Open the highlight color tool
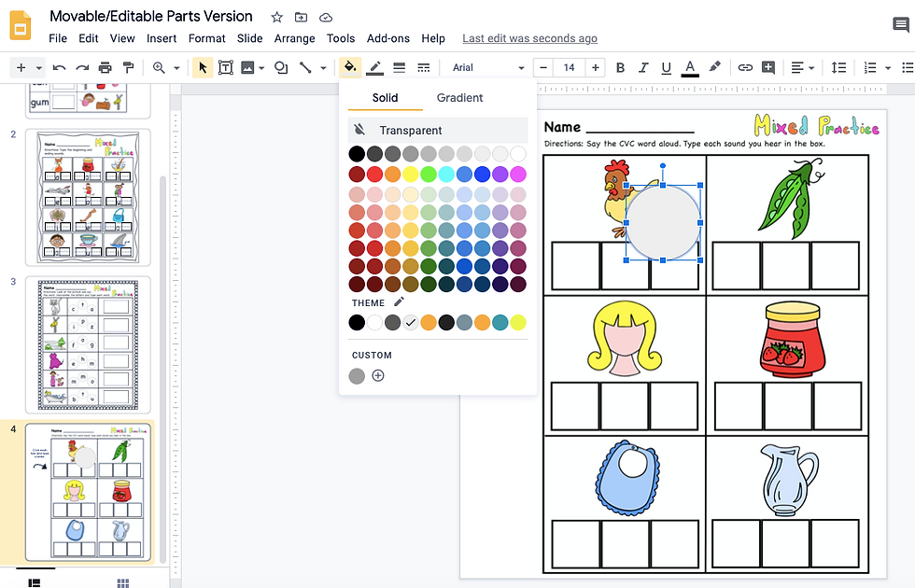Screen dimensions: 915x588 (714, 67)
